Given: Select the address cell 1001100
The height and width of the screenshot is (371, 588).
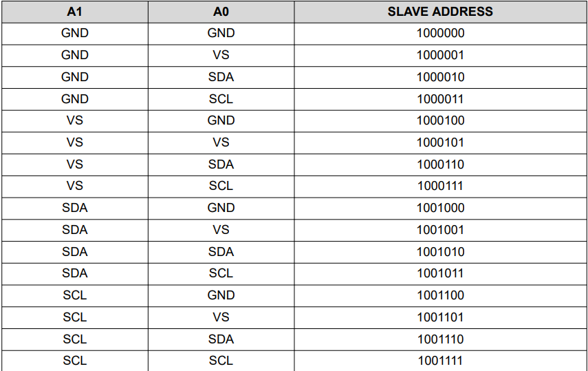Looking at the screenshot, I should pos(440,295).
